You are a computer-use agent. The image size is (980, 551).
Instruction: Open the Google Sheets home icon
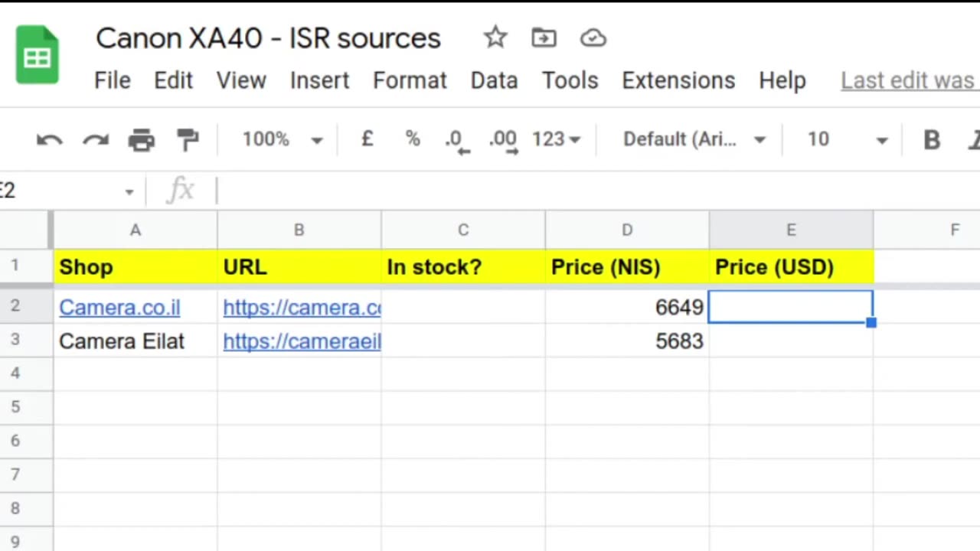tap(37, 55)
